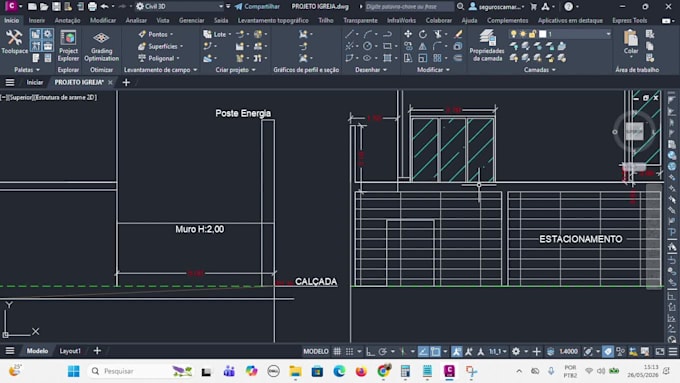Viewport: 680px width, 383px height.
Task: Open the annotation scale 1:1 dropdown
Action: point(497,351)
